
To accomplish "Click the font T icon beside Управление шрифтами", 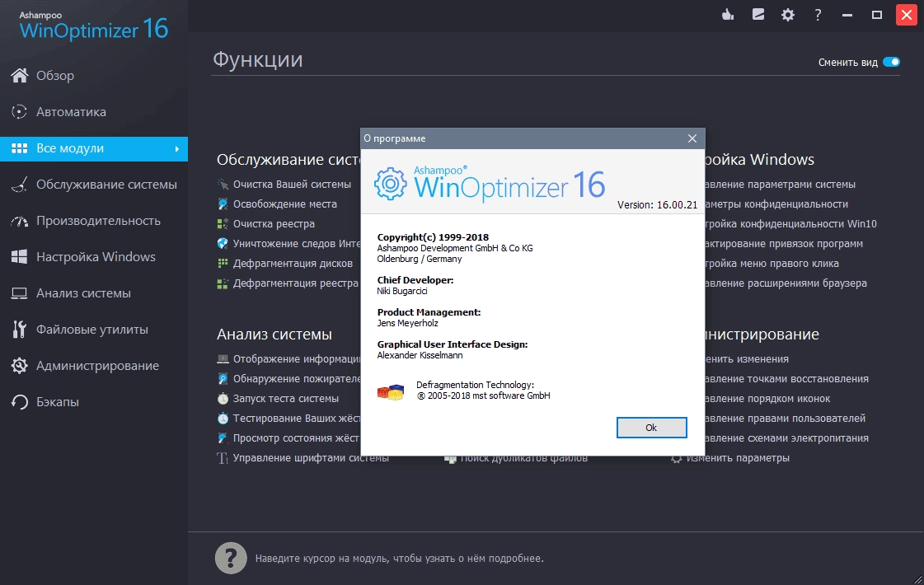I will [x=223, y=458].
